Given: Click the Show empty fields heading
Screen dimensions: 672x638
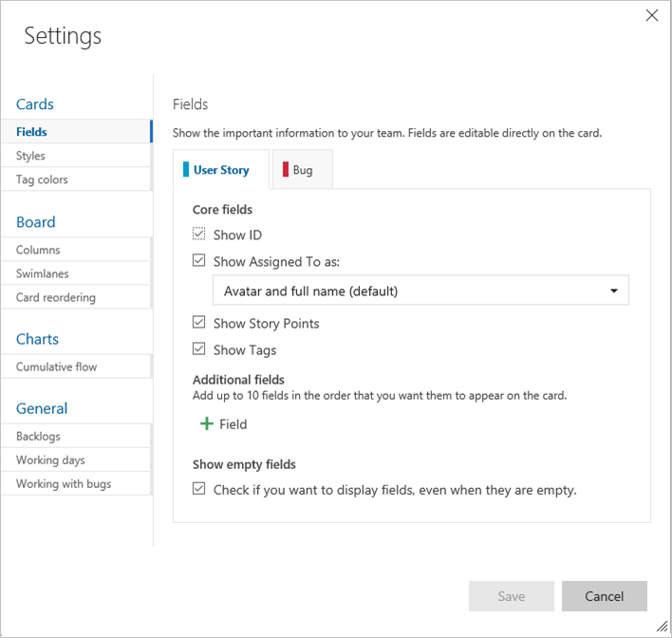Looking at the screenshot, I should [244, 464].
